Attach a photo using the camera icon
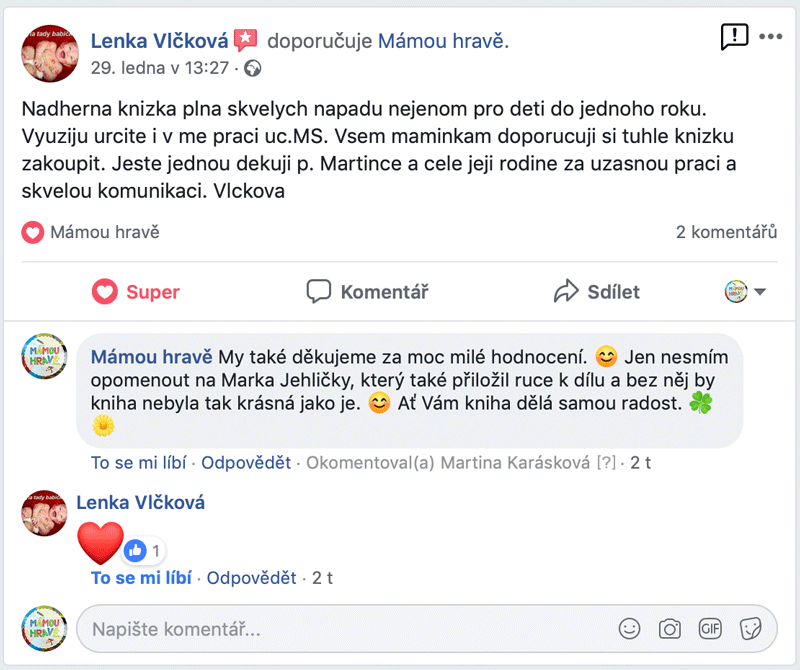This screenshot has height=670, width=800. tap(669, 629)
